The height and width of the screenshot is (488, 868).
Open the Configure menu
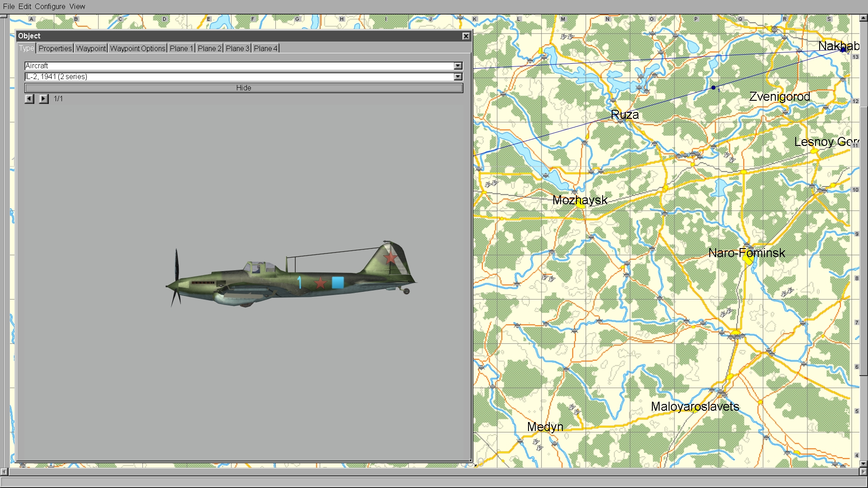tap(50, 6)
